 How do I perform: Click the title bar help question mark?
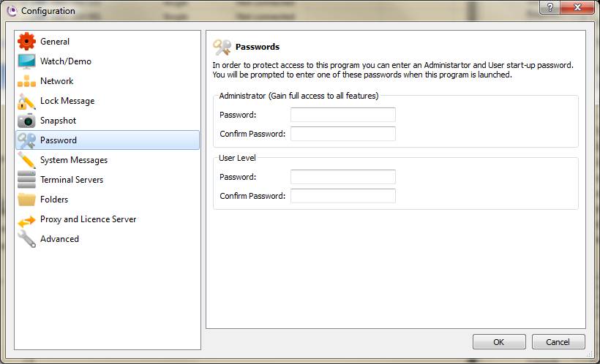(x=550, y=7)
